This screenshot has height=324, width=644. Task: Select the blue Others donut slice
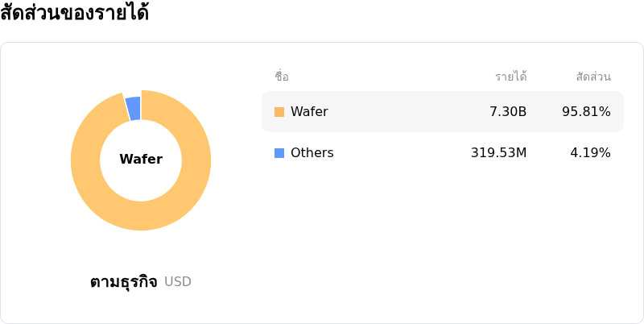click(x=134, y=108)
